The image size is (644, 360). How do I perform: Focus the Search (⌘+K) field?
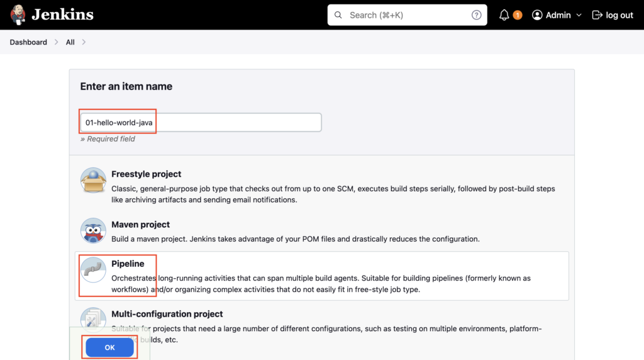(407, 15)
